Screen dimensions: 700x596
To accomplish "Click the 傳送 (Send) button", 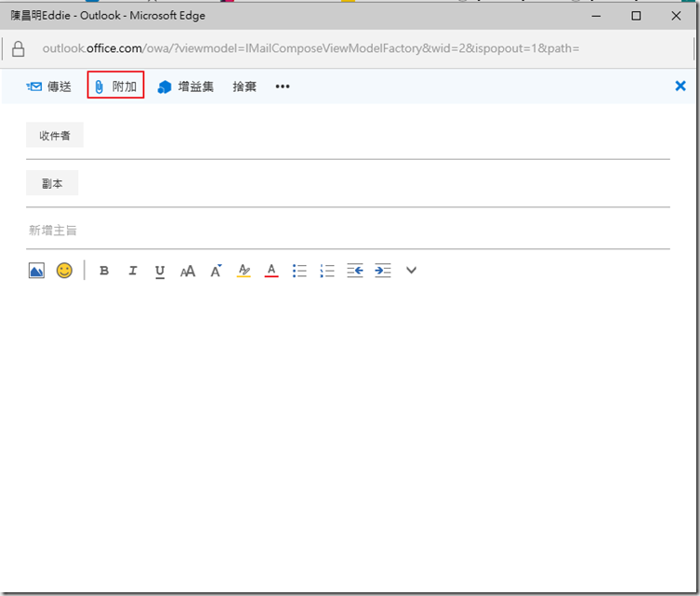I will click(x=49, y=86).
